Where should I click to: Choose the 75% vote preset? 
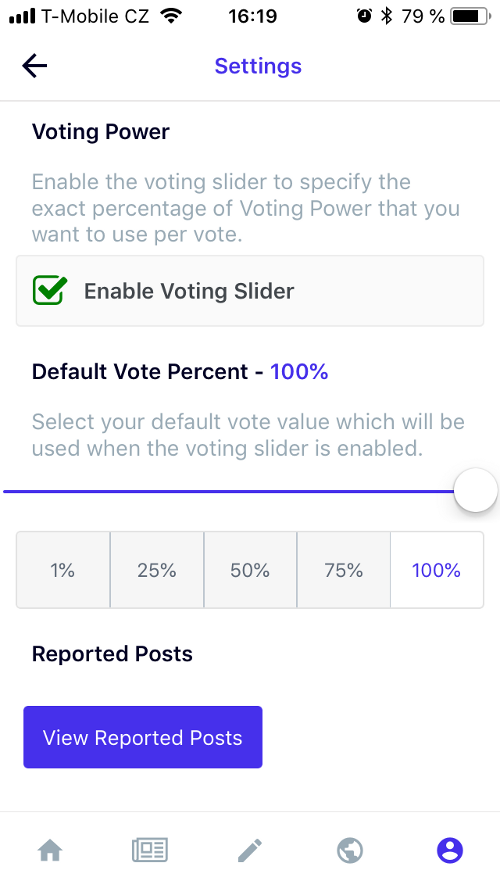coord(344,570)
